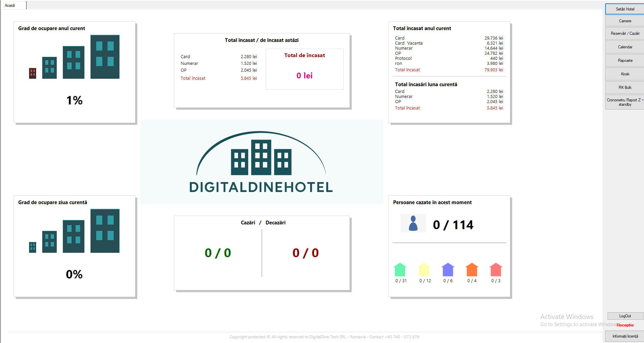Click the green house icon 0 / 31
Screen dimensions: 644x343
pos(400,270)
